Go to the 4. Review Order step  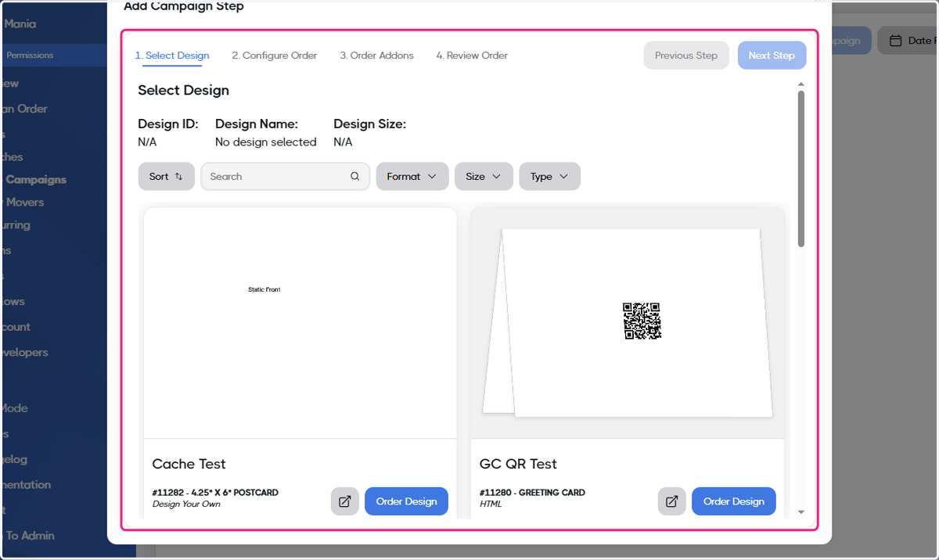click(472, 56)
